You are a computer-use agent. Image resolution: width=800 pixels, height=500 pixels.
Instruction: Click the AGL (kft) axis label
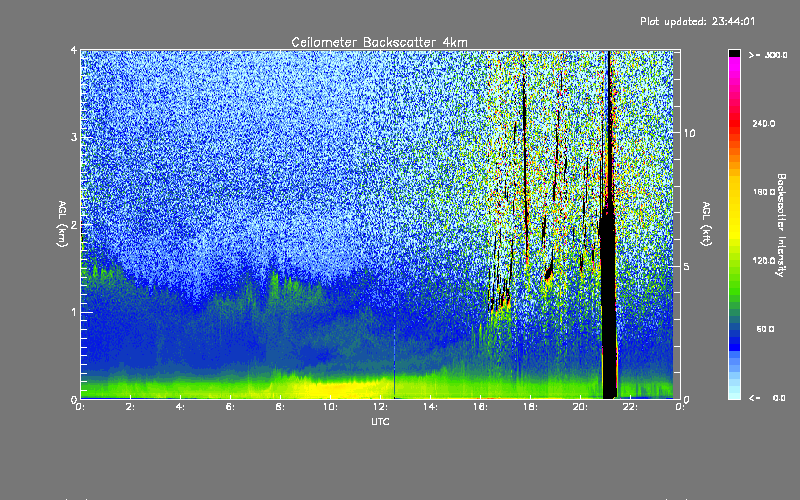[706, 224]
